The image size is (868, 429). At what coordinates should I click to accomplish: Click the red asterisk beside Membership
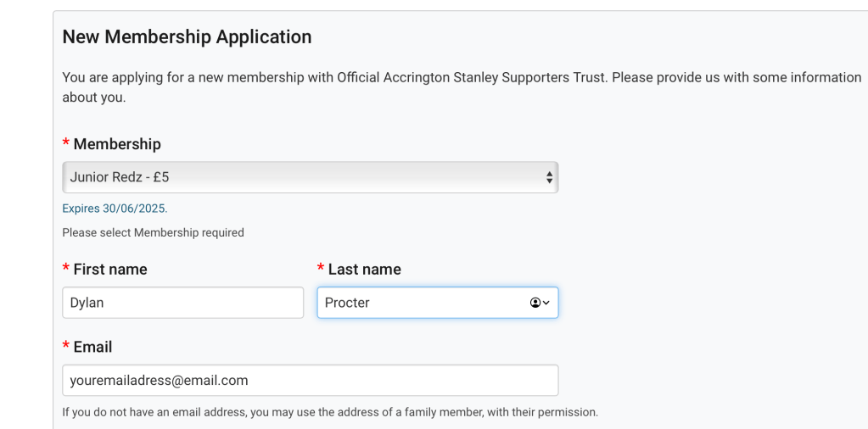coord(66,144)
